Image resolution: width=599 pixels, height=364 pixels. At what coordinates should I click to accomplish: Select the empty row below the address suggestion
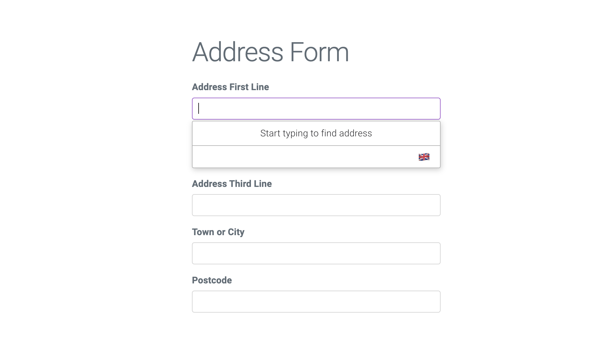tap(289, 157)
